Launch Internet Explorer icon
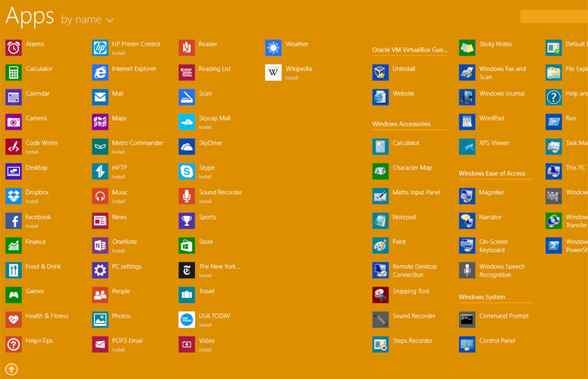588x379 pixels. click(x=100, y=73)
